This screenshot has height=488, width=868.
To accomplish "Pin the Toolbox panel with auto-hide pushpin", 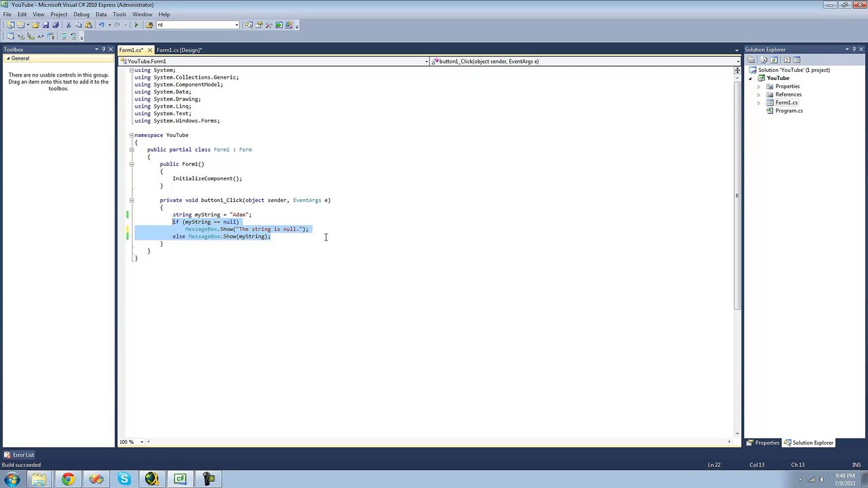I will tap(103, 49).
